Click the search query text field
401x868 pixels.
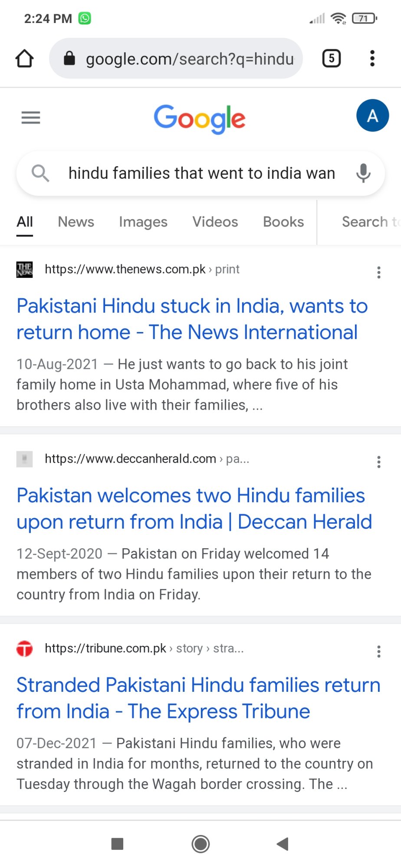click(202, 173)
